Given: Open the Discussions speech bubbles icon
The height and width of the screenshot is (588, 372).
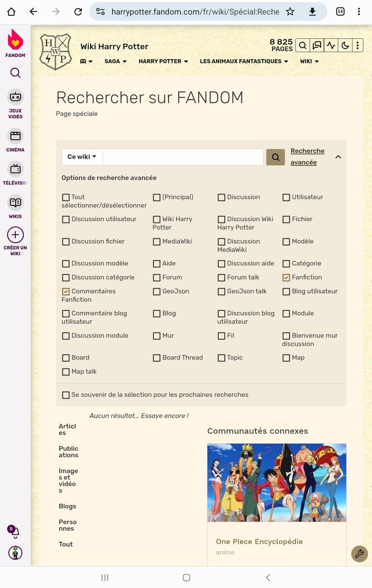Looking at the screenshot, I should click(317, 46).
